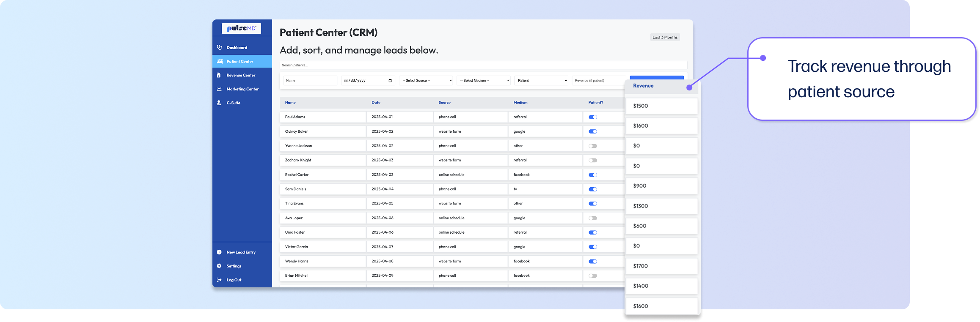This screenshot has height=322, width=980.
Task: Enable patient switch for Brian Mitchell
Action: [593, 276]
